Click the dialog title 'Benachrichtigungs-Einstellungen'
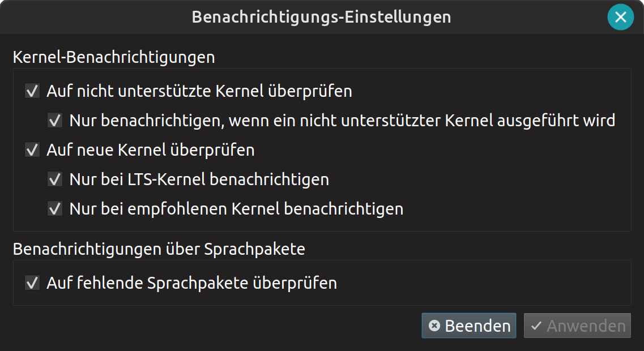This screenshot has height=351, width=644. tap(322, 17)
